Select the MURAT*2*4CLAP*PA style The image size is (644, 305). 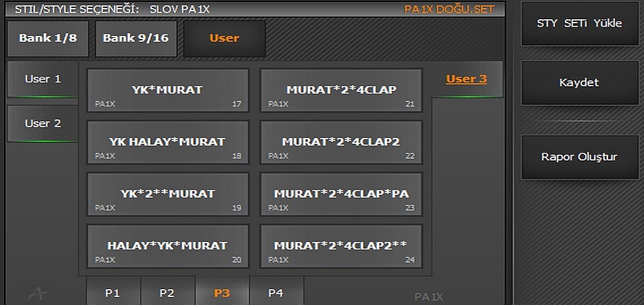(341, 194)
